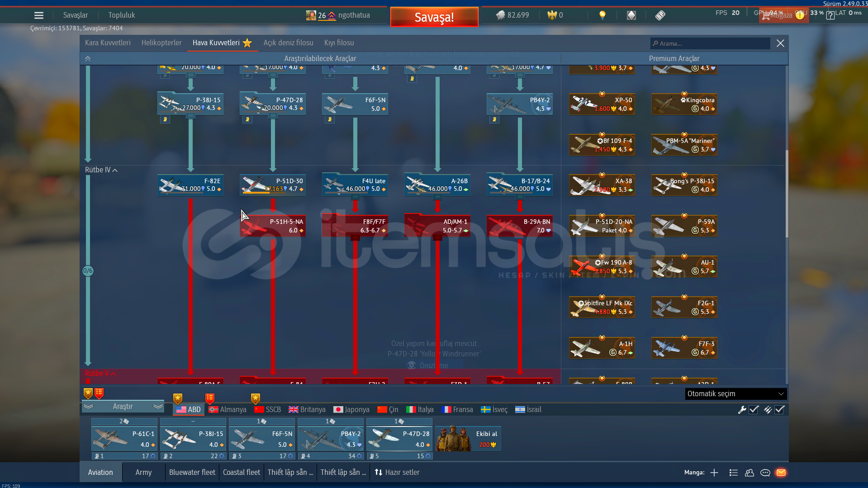Switch to Kara Kuvvetleri tab

pyautogui.click(x=108, y=43)
